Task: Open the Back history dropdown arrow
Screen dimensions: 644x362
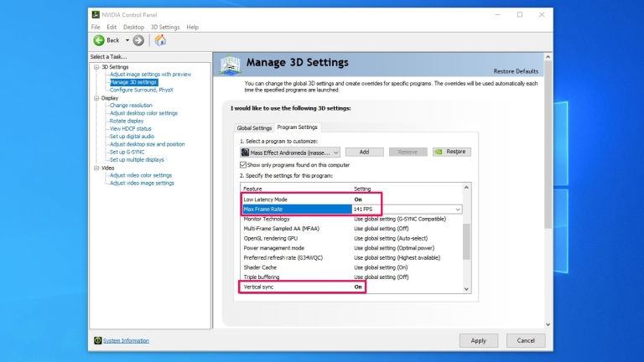Action: [127, 40]
